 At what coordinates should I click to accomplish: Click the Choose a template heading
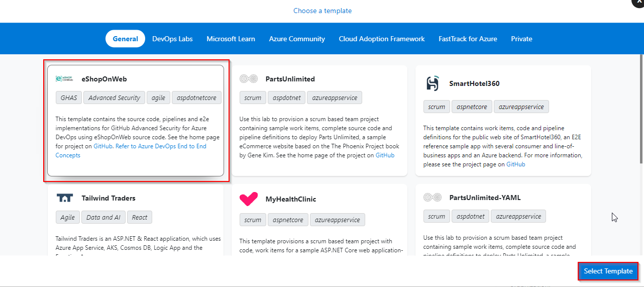coord(323,11)
